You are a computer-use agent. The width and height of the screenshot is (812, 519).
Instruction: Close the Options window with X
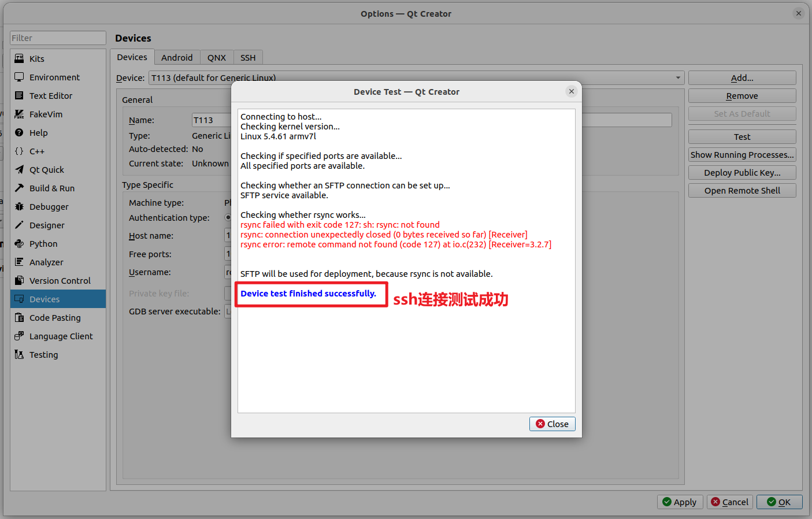pos(798,13)
